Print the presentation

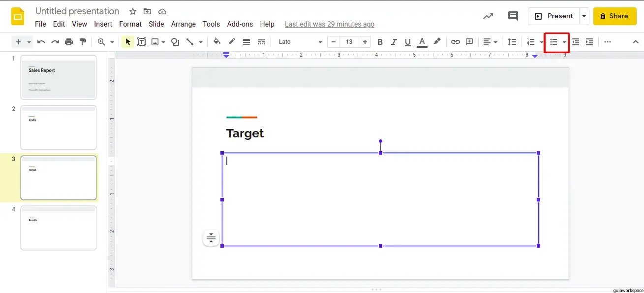[x=69, y=42]
